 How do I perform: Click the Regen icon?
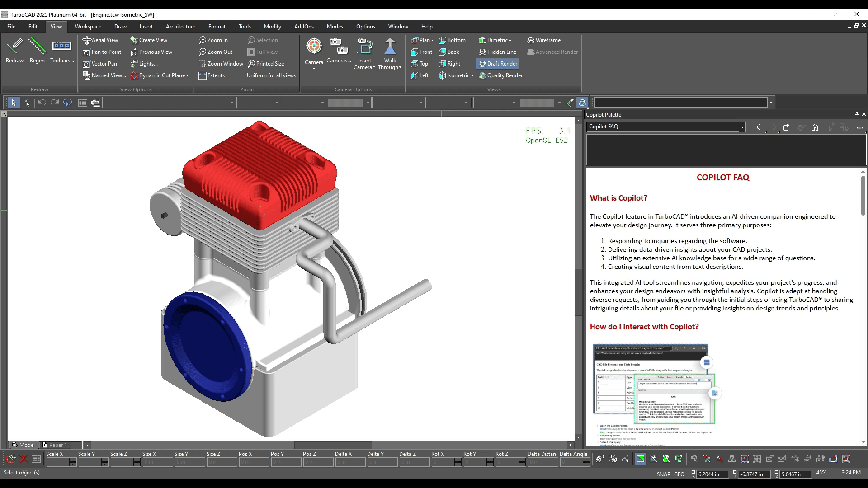click(x=37, y=50)
